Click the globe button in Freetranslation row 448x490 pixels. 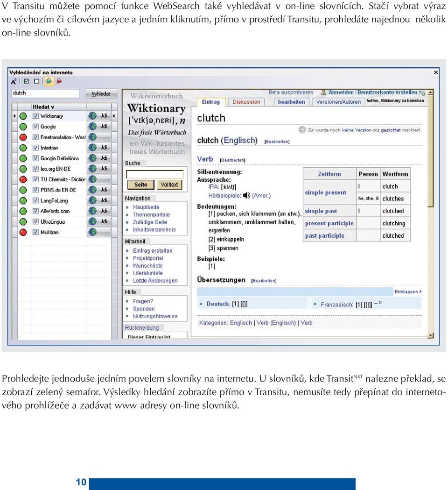coord(98,137)
